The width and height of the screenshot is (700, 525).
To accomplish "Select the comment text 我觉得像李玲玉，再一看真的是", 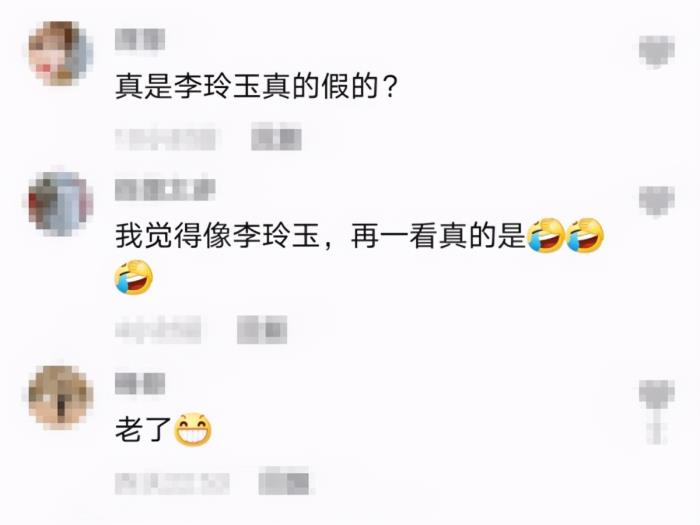I will pos(320,236).
